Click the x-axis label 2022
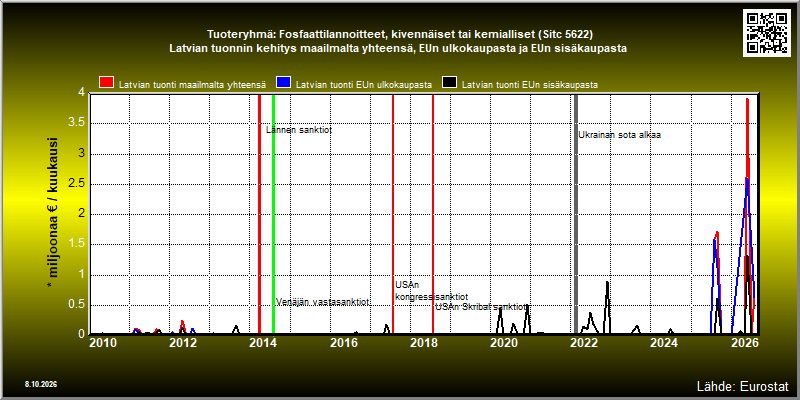Viewport: 800px width, 400px height. 584,342
